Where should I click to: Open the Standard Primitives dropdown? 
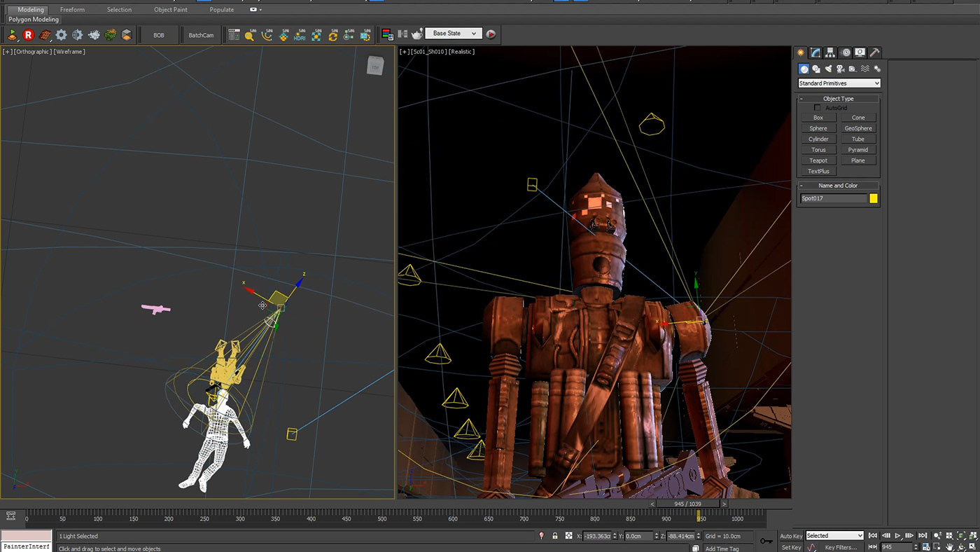pyautogui.click(x=839, y=83)
